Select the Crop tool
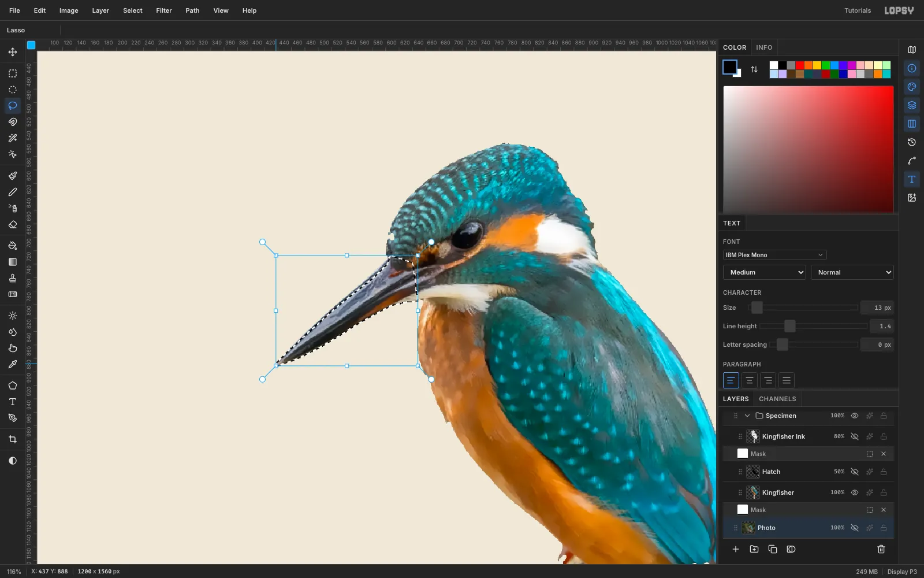The image size is (924, 578). 13,439
